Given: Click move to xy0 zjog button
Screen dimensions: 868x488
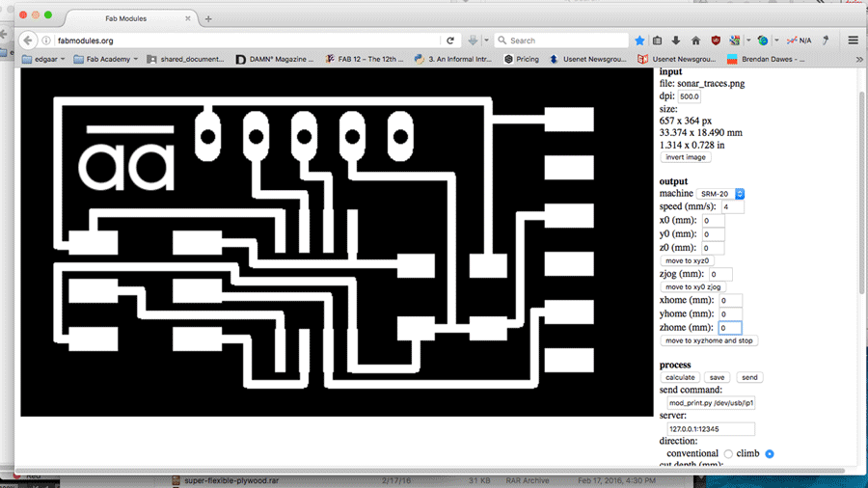Looking at the screenshot, I should (693, 287).
